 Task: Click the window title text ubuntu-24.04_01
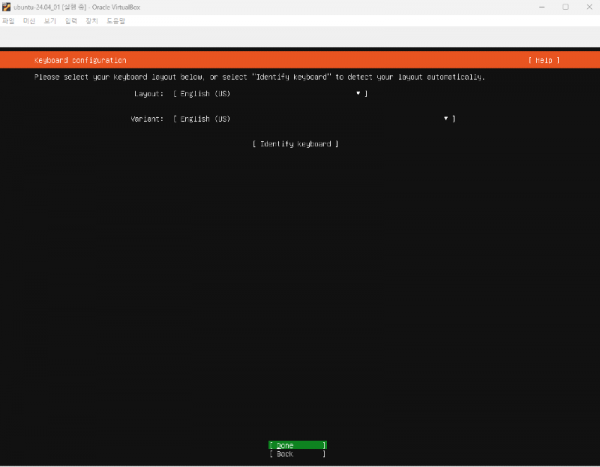pos(40,7)
